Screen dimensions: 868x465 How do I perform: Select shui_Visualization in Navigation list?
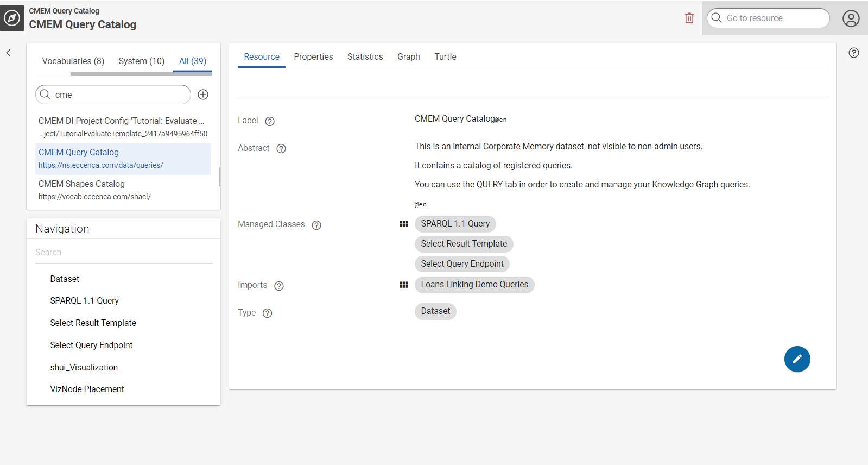click(x=84, y=367)
